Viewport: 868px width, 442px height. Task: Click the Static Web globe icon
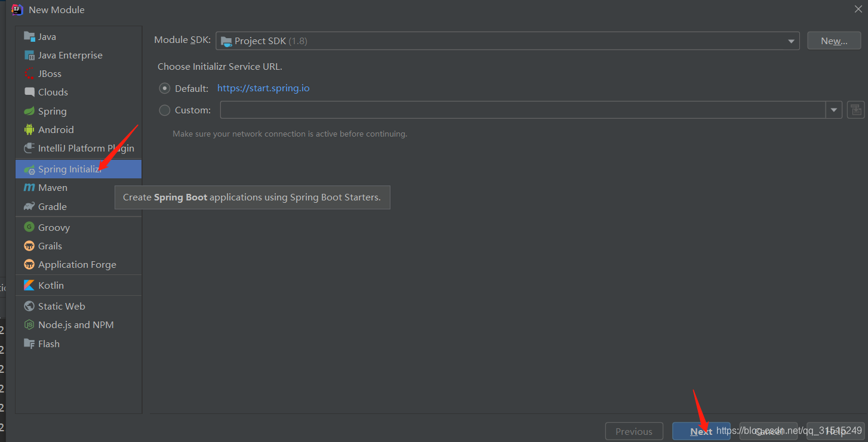pyautogui.click(x=29, y=306)
